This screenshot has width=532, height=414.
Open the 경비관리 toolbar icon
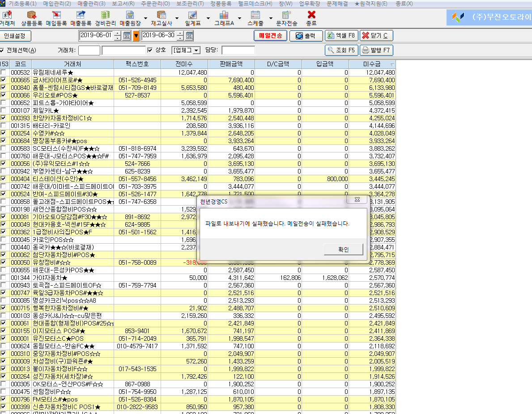[x=105, y=18]
